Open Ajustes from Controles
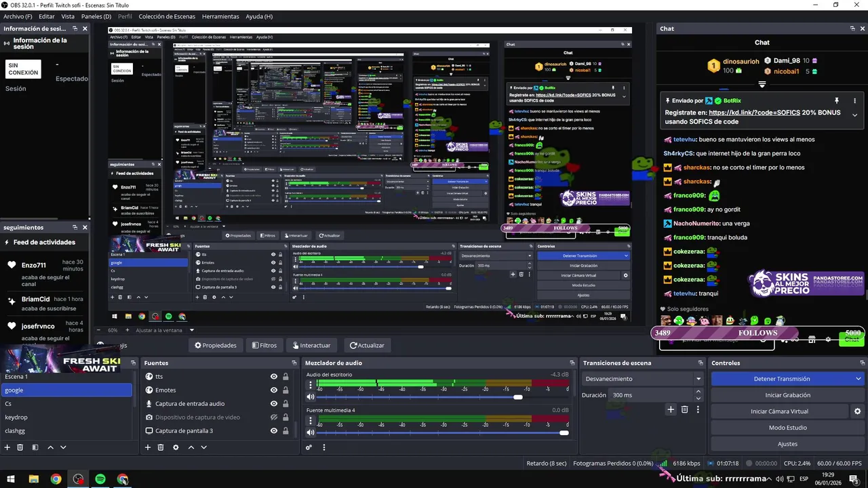 coord(787,444)
